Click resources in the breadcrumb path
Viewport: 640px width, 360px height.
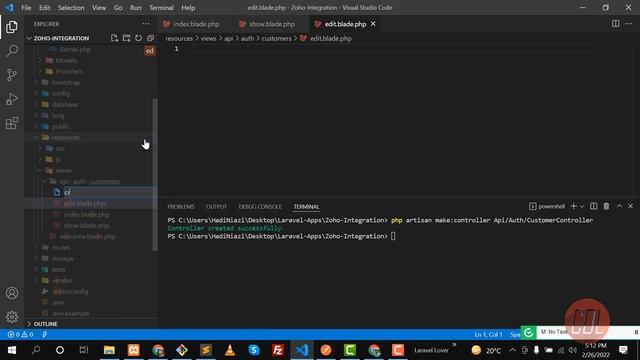179,38
